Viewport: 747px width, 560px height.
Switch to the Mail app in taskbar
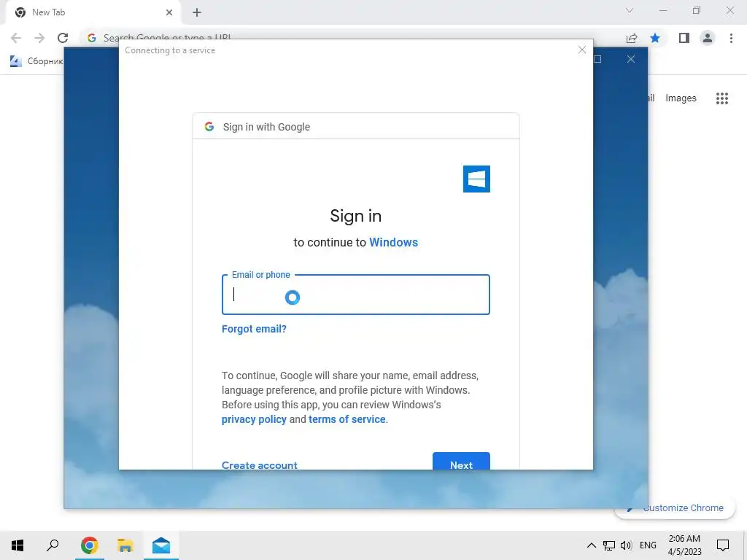coord(161,545)
